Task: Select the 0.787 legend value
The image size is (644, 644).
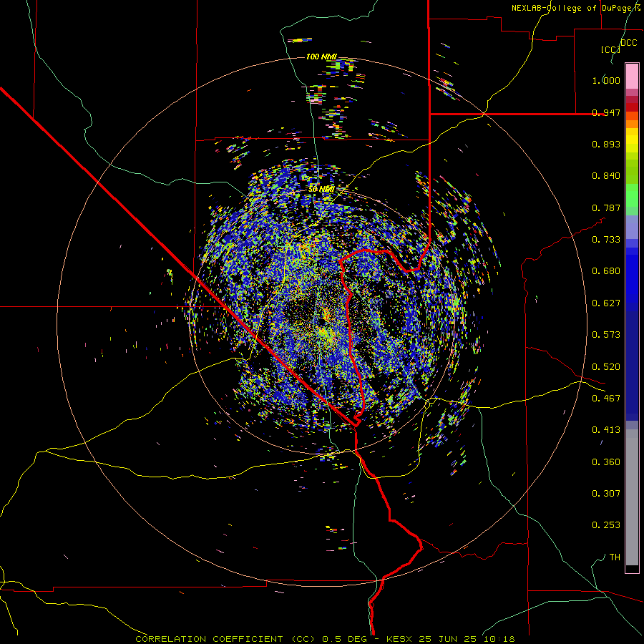Action: 606,208
